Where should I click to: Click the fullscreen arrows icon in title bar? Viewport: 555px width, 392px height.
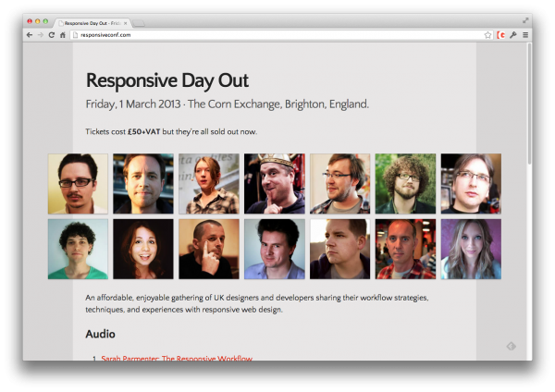coord(525,21)
